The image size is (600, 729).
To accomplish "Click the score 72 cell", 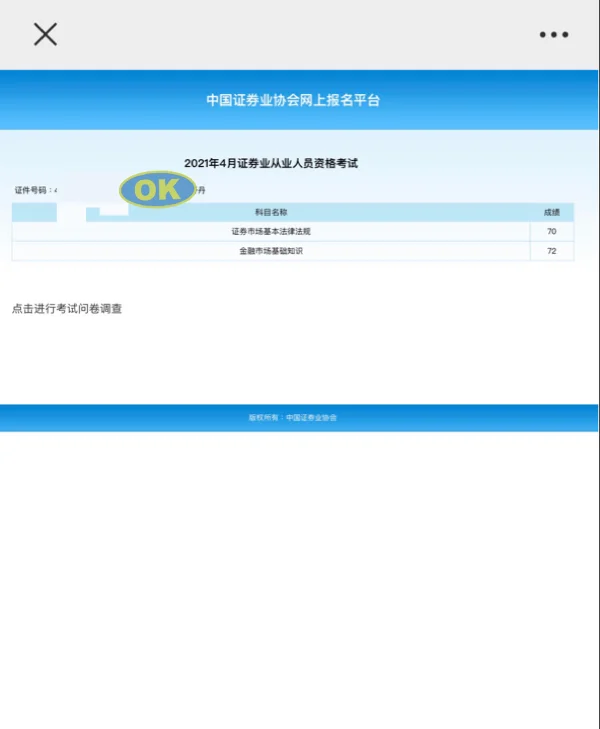I will (x=552, y=251).
